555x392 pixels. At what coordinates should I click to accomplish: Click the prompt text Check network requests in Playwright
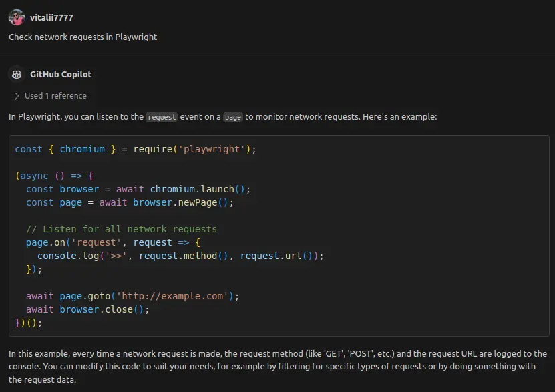coord(83,37)
